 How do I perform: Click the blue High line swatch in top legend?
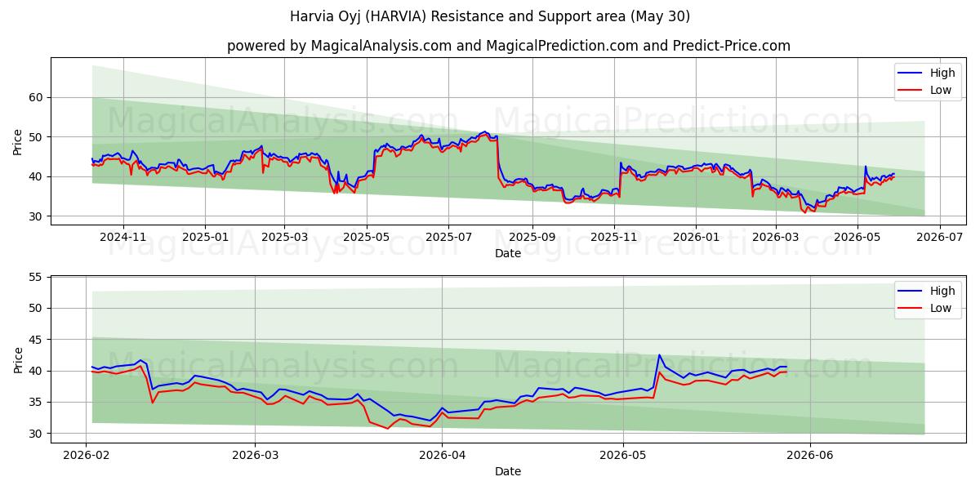click(911, 73)
